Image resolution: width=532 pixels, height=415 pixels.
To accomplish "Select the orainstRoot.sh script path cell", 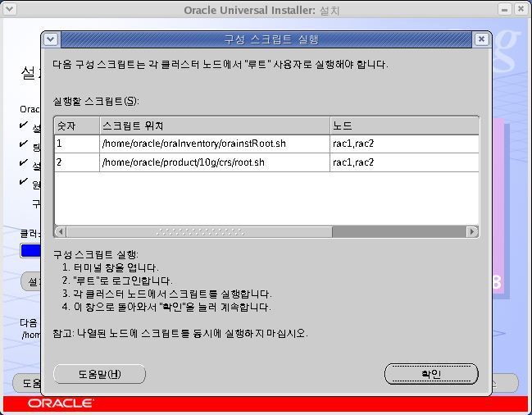I will click(215, 144).
